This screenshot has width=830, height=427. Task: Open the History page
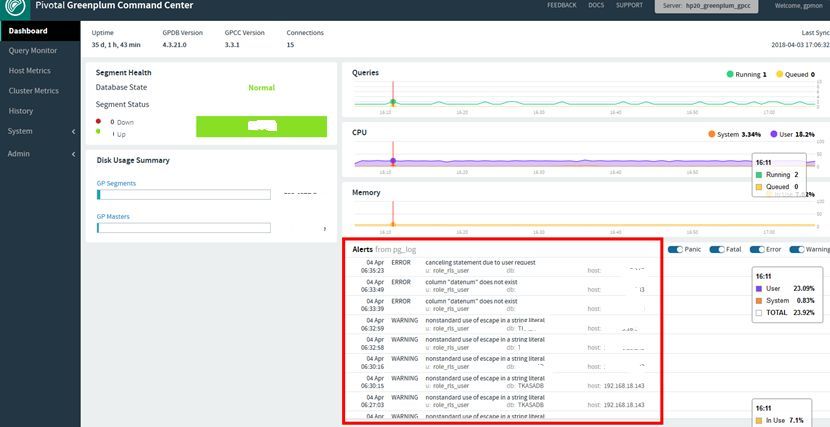coord(21,111)
